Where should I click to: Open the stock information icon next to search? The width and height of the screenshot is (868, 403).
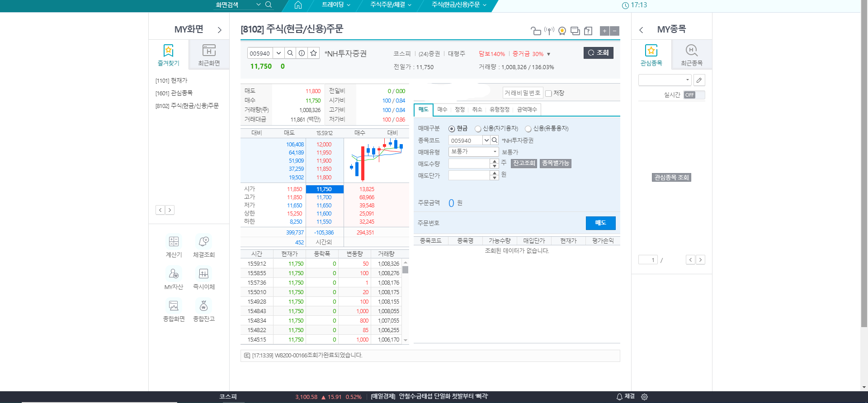[302, 53]
